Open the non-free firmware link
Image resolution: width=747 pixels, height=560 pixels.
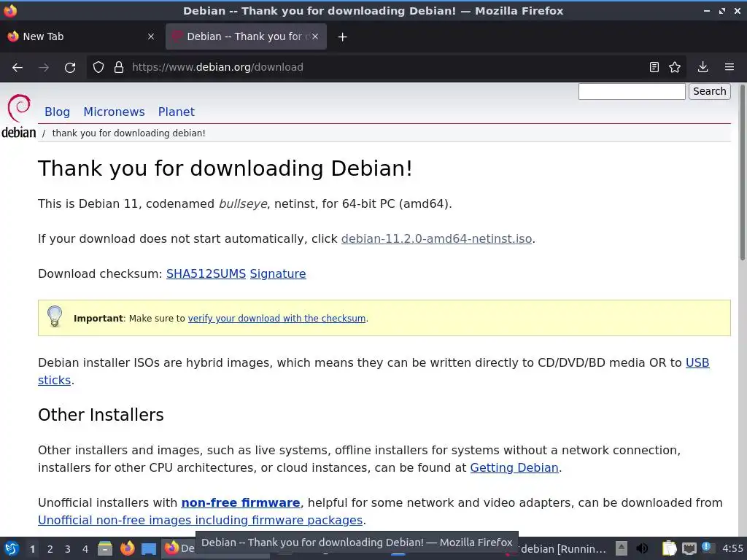241,503
